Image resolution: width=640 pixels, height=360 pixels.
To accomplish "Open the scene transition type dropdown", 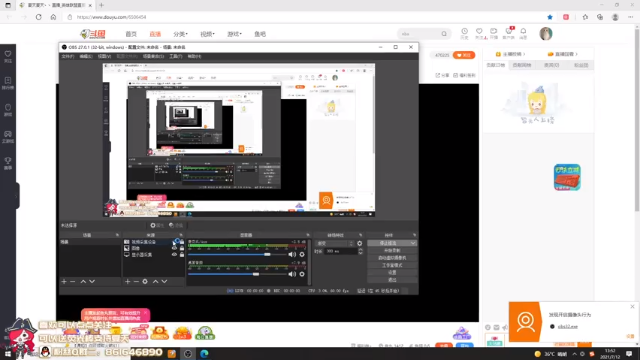I will [334, 243].
